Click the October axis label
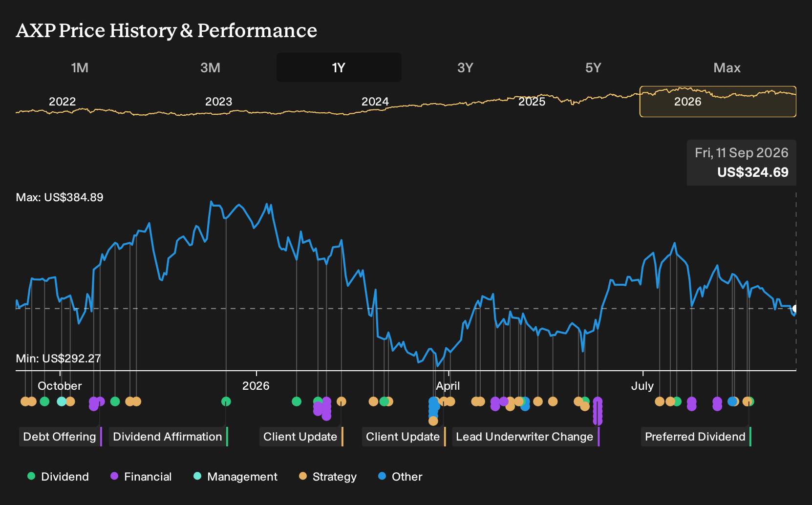 click(x=60, y=386)
